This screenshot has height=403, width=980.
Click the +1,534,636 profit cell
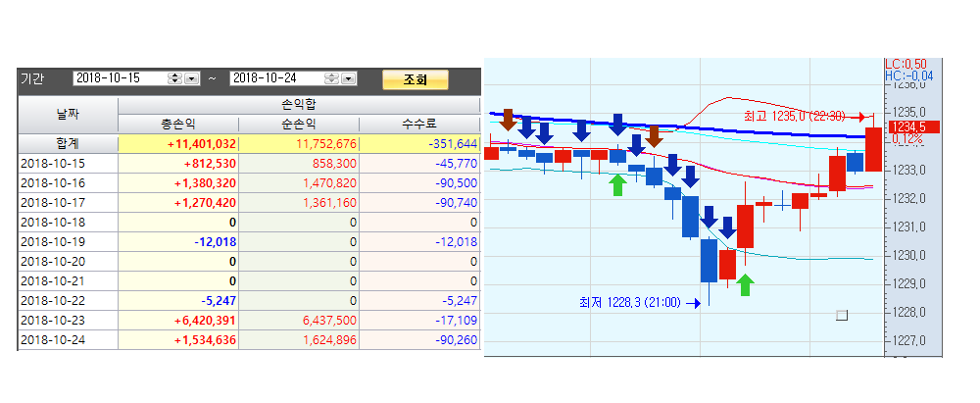(178, 340)
